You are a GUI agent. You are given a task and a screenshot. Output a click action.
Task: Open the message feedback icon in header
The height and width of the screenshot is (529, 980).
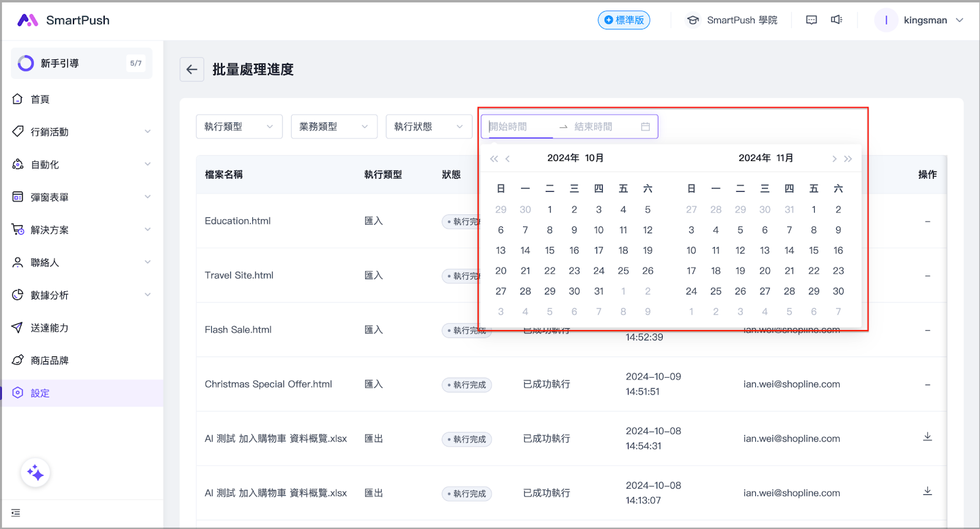click(812, 20)
